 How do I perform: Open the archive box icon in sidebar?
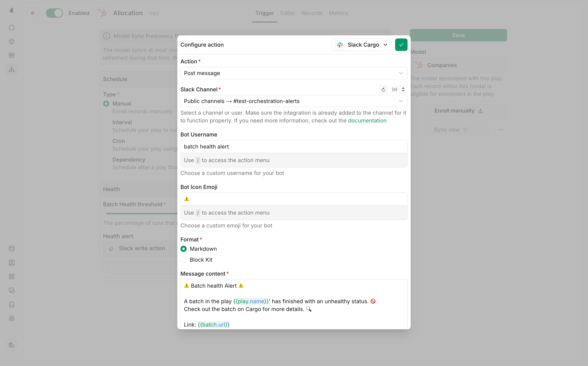(x=12, y=55)
